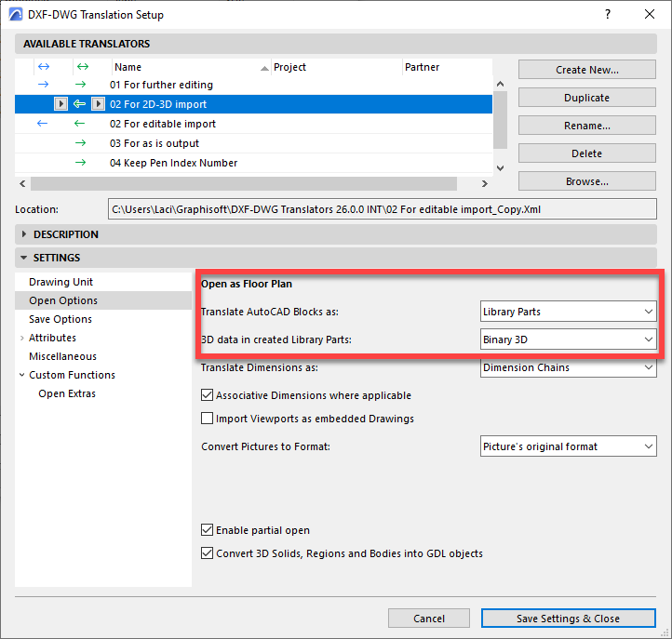
Task: Click the blue bidirectional arrow column header
Action: [44, 66]
